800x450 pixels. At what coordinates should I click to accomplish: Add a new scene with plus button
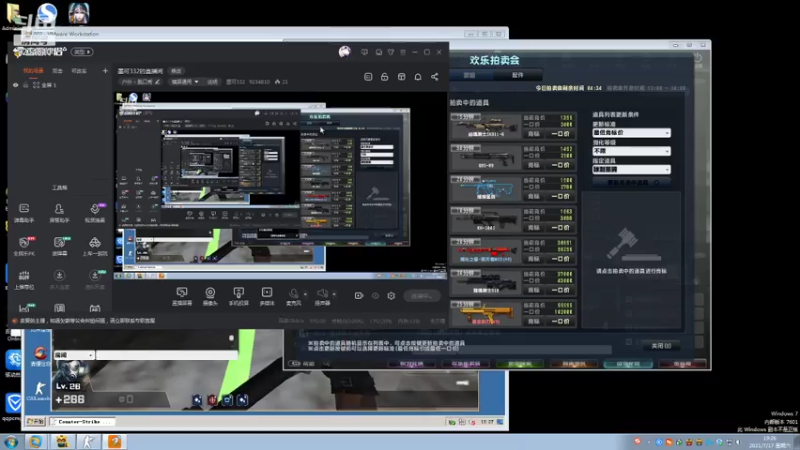coord(105,71)
